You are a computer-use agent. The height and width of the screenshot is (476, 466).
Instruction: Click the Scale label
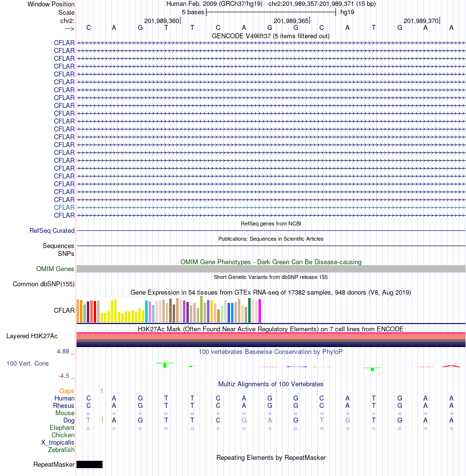(x=66, y=12)
